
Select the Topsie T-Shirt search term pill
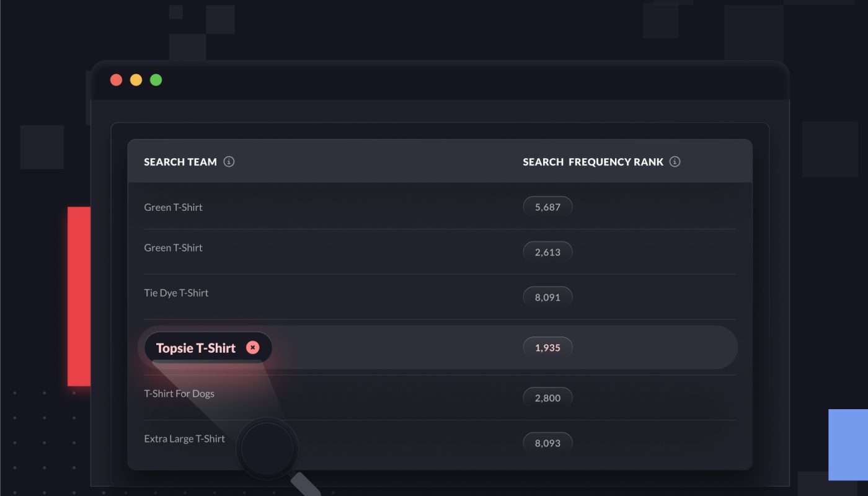point(208,347)
